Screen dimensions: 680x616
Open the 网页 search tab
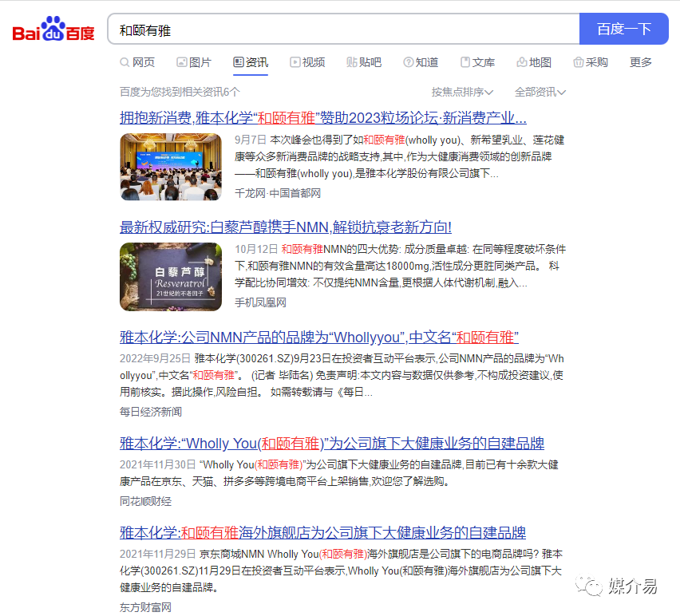[x=137, y=62]
